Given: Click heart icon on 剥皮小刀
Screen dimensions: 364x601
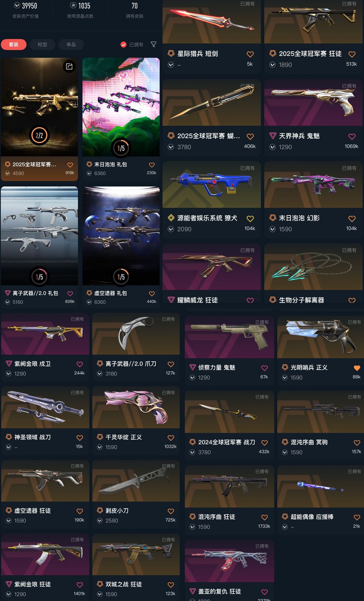Looking at the screenshot, I should click(171, 511).
